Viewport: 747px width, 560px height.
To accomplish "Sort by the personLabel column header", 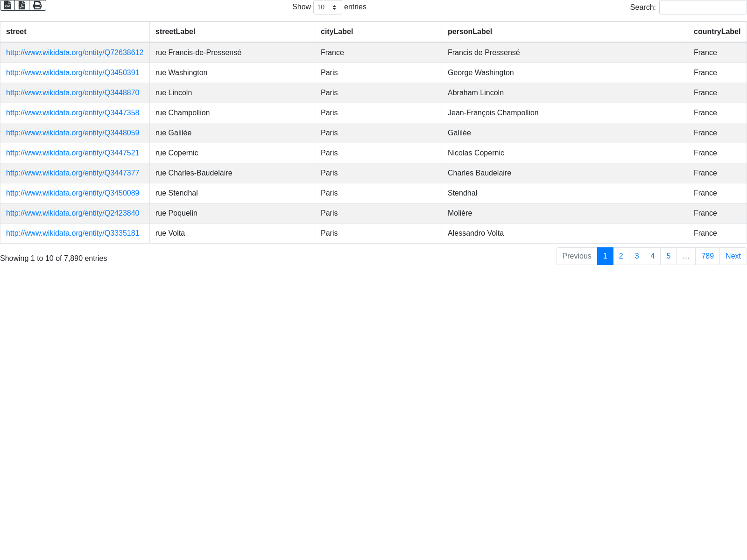I will (470, 32).
